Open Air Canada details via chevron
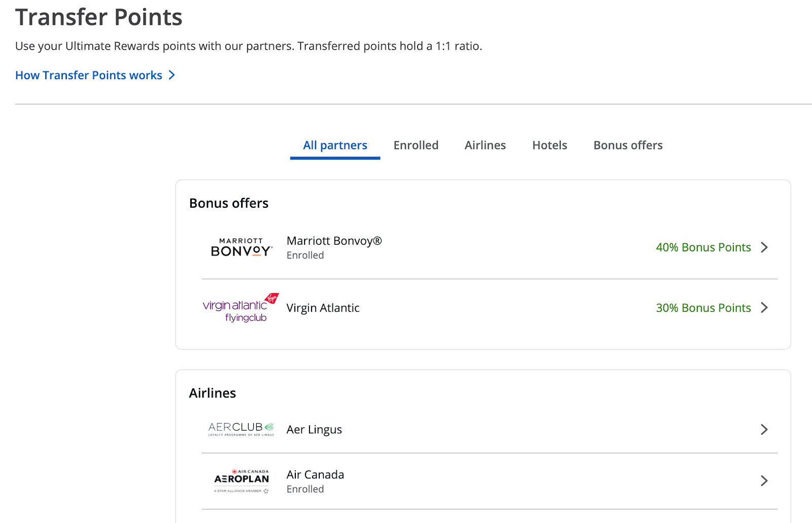 coord(764,481)
